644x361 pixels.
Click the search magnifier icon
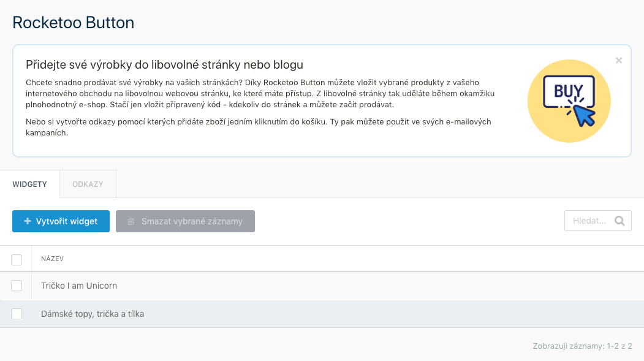(x=619, y=221)
